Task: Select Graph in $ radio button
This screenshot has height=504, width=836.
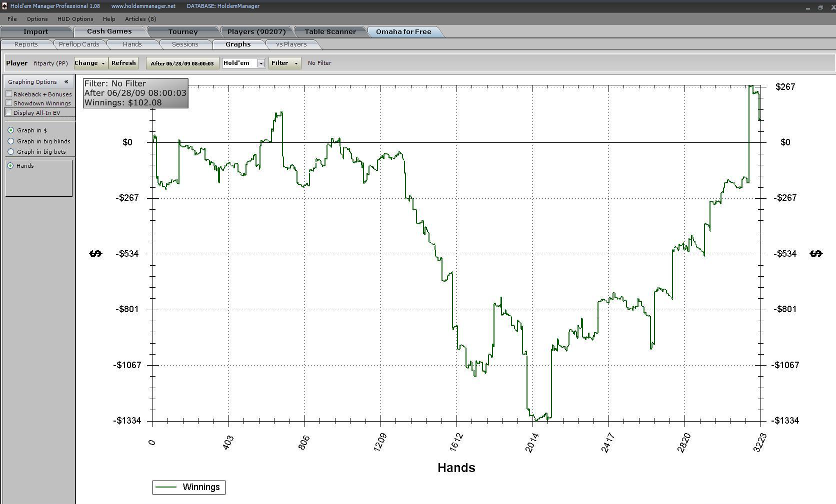Action: click(11, 130)
